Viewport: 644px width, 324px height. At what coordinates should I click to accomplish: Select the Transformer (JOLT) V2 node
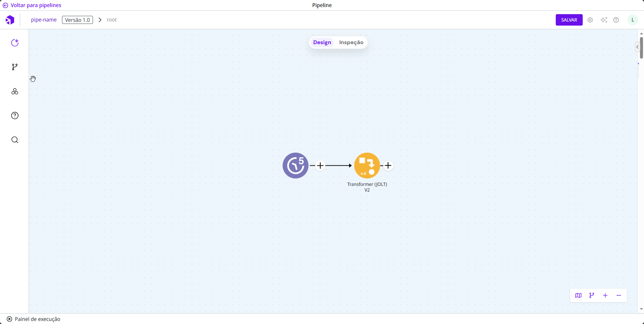tap(367, 165)
